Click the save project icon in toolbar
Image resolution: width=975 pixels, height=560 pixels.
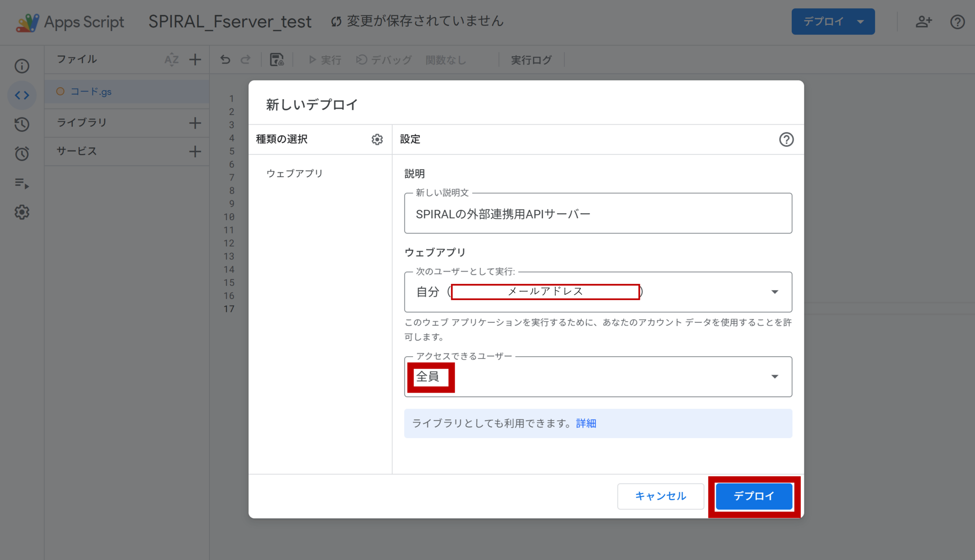[x=277, y=60]
